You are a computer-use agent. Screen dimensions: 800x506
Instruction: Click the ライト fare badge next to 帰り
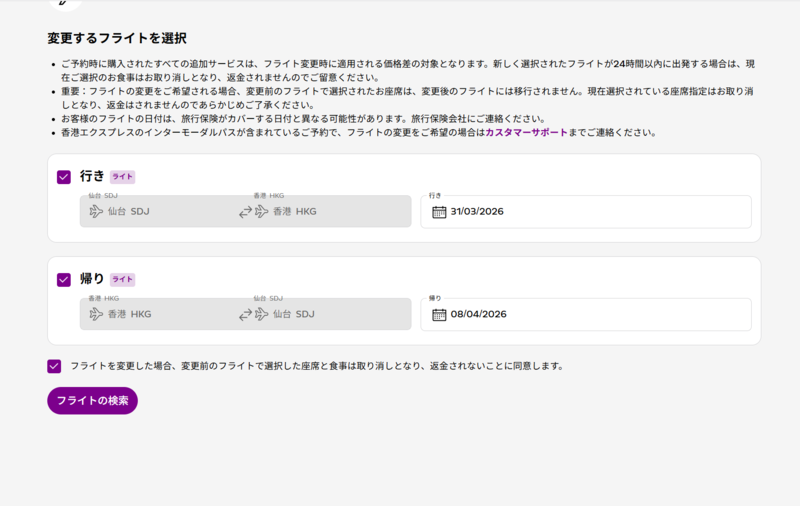[122, 280]
